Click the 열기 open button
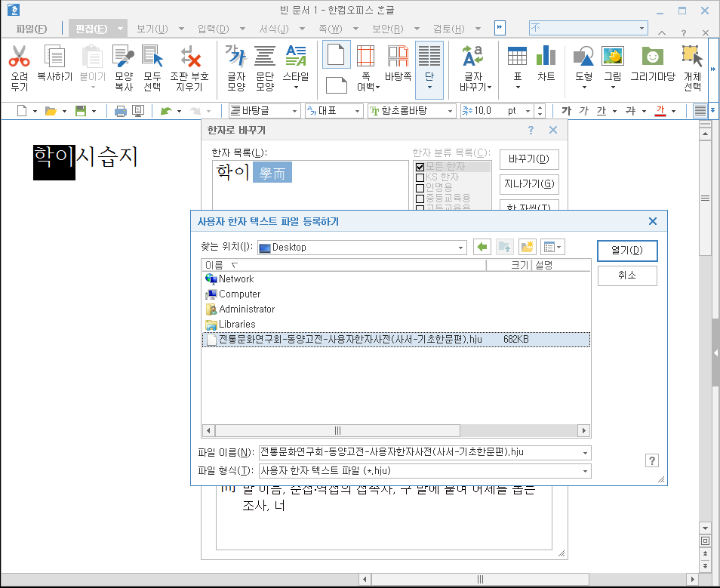This screenshot has height=588, width=720. pos(626,251)
